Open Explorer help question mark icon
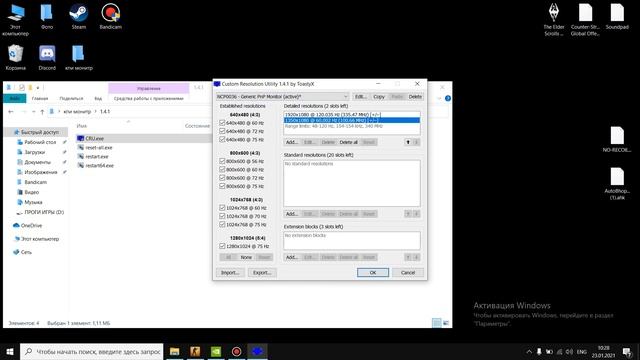640x360 pixels. point(447,98)
